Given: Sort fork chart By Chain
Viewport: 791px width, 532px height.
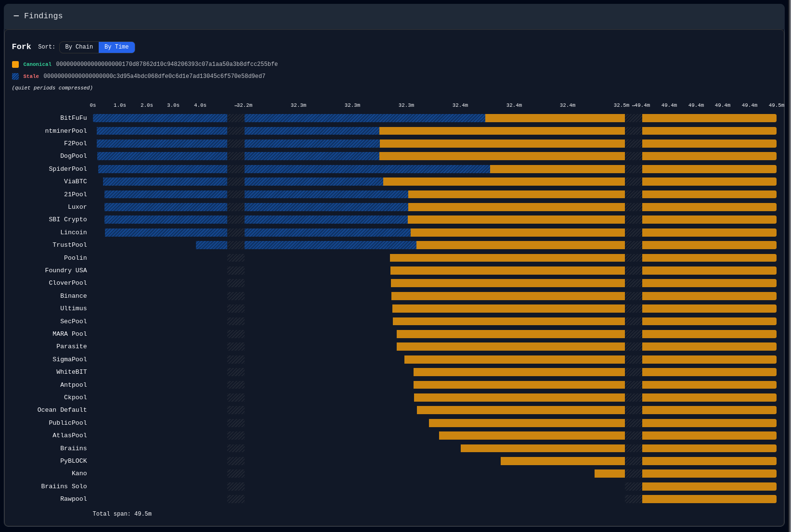Looking at the screenshot, I should coord(79,47).
